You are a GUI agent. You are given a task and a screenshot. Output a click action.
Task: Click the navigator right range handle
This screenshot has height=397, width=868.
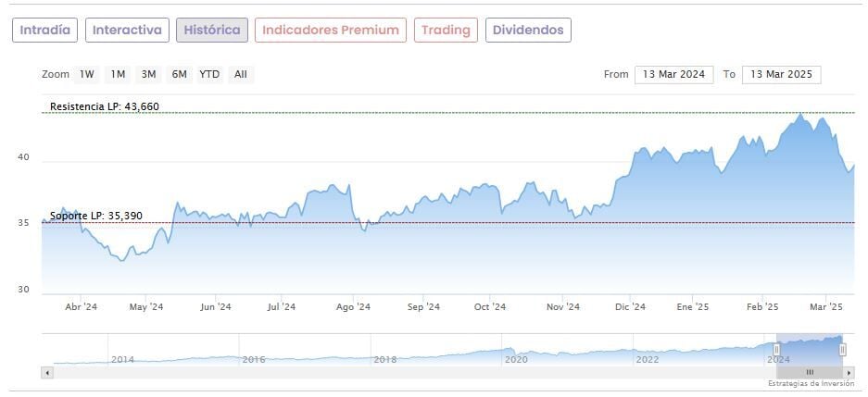tap(842, 350)
